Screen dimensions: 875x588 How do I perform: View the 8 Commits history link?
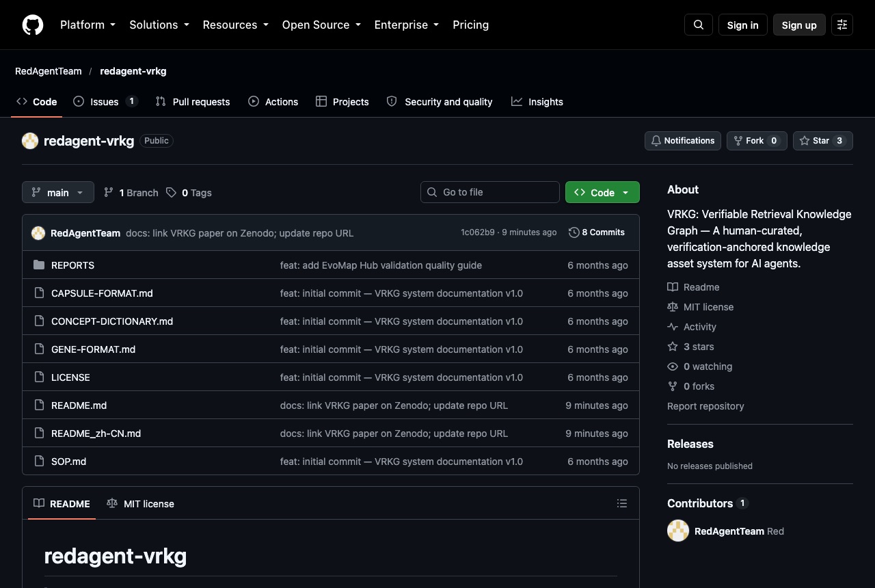pos(597,232)
